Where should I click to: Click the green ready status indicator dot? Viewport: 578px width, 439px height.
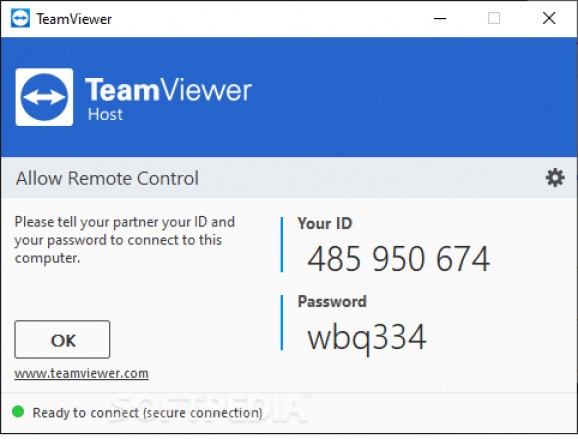(18, 411)
